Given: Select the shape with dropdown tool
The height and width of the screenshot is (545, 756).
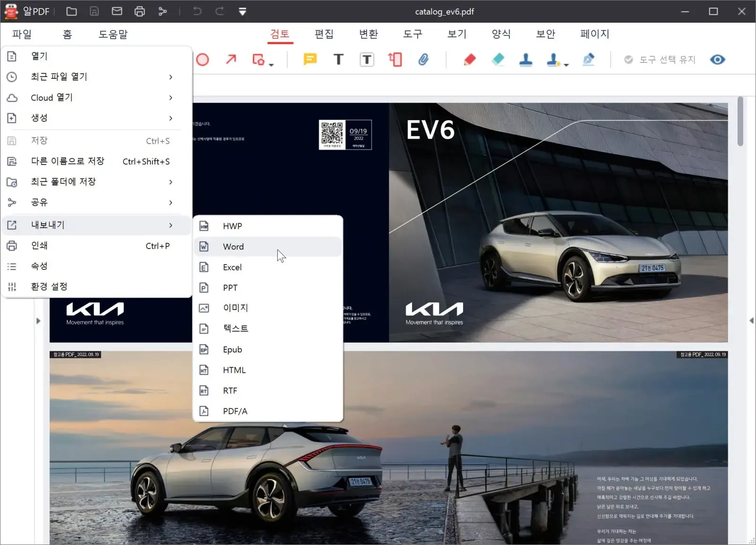Looking at the screenshot, I should pos(258,60).
